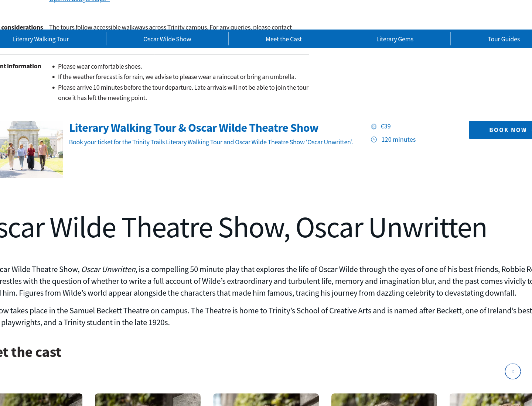Select the fourth cast member photo card
The image size is (532, 406).
384,400
